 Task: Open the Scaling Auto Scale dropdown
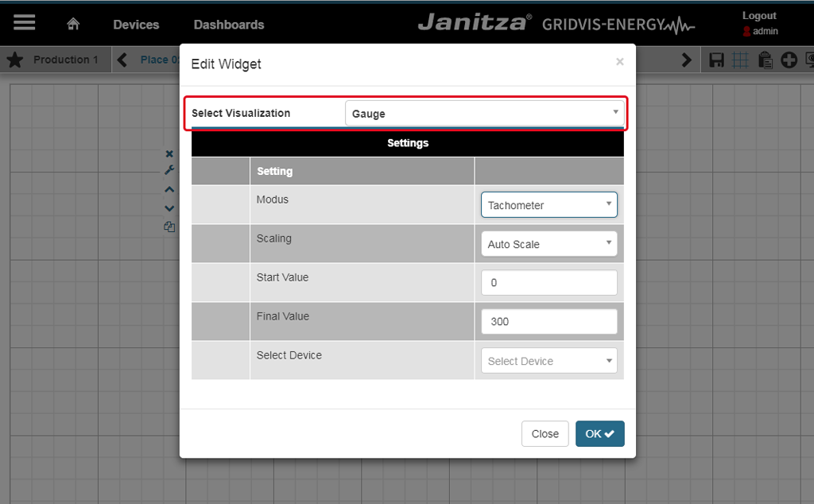pos(548,244)
